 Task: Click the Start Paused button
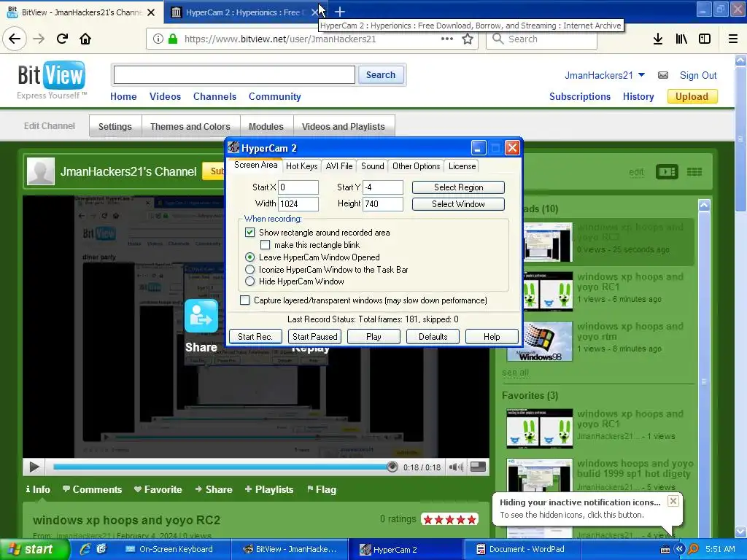point(315,337)
